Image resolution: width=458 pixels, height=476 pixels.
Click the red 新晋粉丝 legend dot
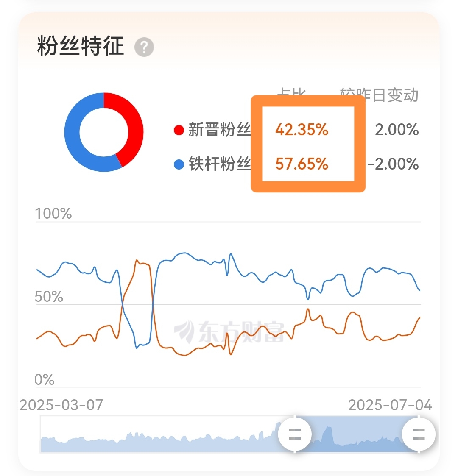179,130
